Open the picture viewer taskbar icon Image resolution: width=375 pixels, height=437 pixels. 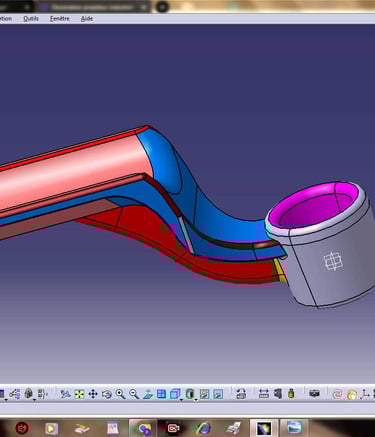click(x=294, y=428)
